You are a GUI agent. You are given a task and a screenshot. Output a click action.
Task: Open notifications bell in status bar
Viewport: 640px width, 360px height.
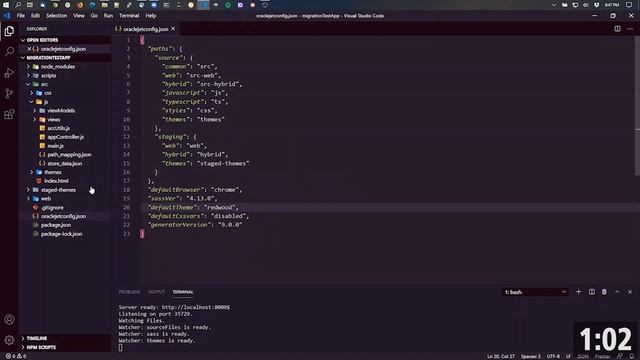(x=631, y=356)
